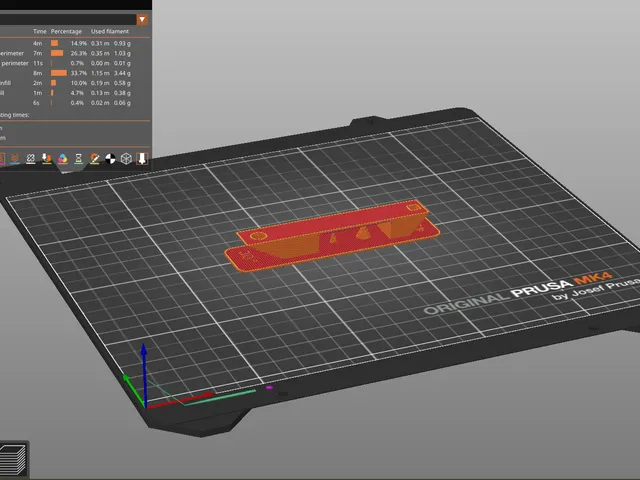
Task: Select the 10.0% percentage value
Action: 79,83
